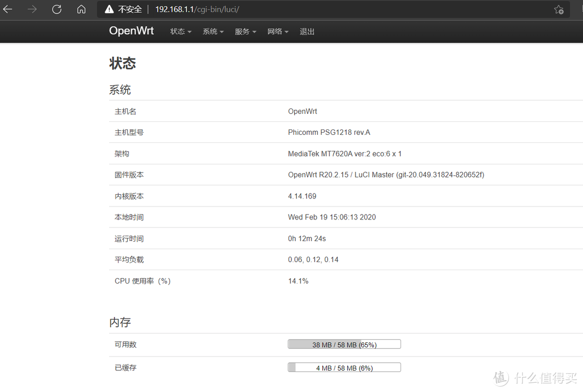
Task: Click the 可用数 memory usage bar
Action: pyautogui.click(x=344, y=343)
